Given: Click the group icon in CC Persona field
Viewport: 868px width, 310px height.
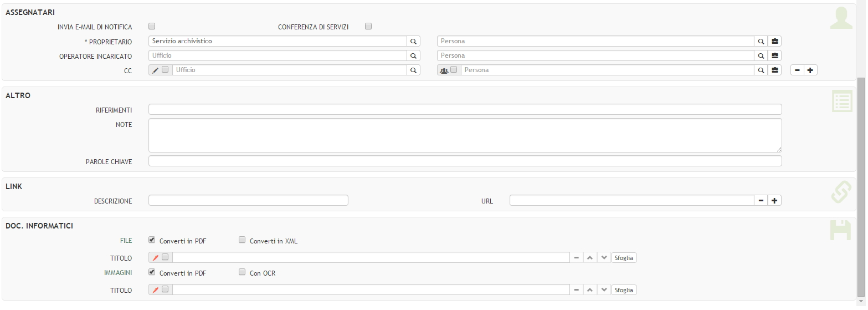Looking at the screenshot, I should (444, 70).
